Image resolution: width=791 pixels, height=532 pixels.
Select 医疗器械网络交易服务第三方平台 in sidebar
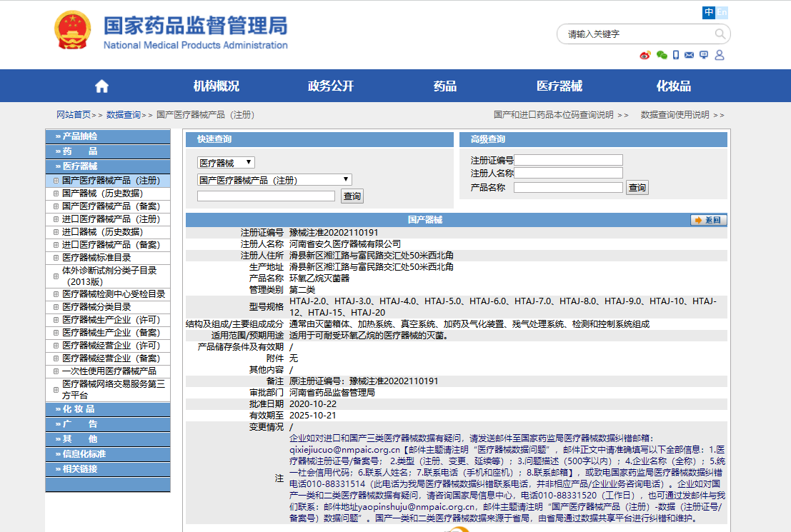click(x=113, y=389)
